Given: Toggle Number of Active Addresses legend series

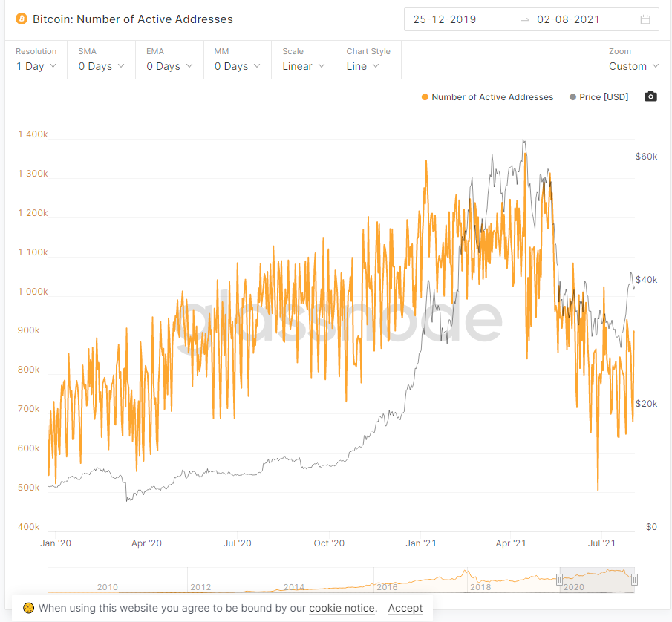Looking at the screenshot, I should pos(487,96).
